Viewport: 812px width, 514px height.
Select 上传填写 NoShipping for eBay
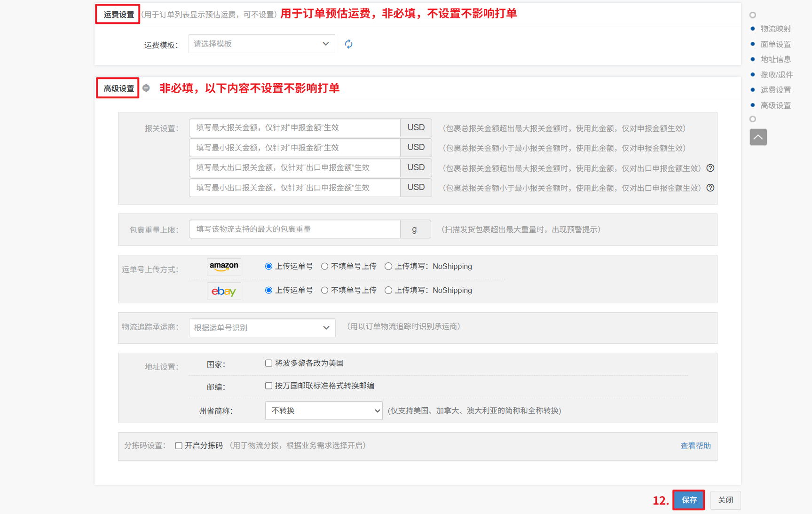(388, 291)
